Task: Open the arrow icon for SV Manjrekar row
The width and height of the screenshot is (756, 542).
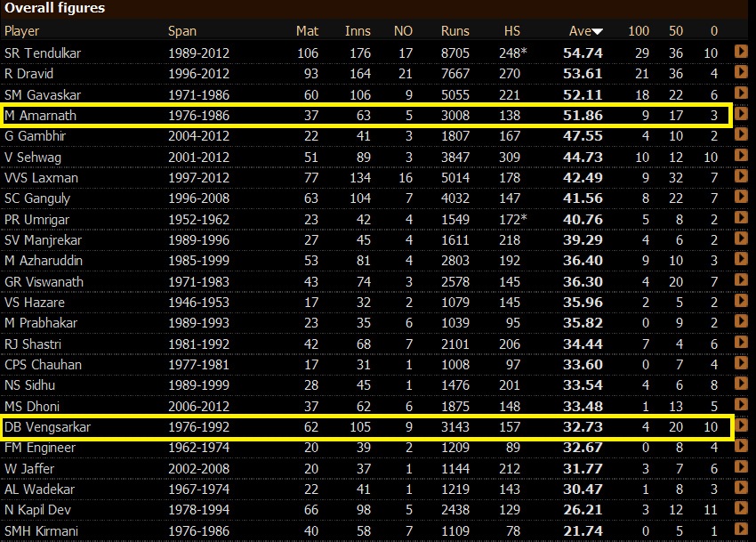Action: (x=741, y=238)
